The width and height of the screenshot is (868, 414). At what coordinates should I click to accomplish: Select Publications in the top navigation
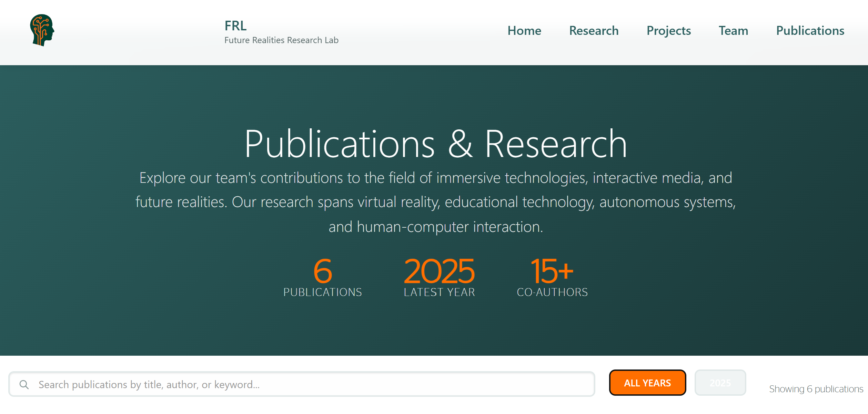click(x=810, y=31)
